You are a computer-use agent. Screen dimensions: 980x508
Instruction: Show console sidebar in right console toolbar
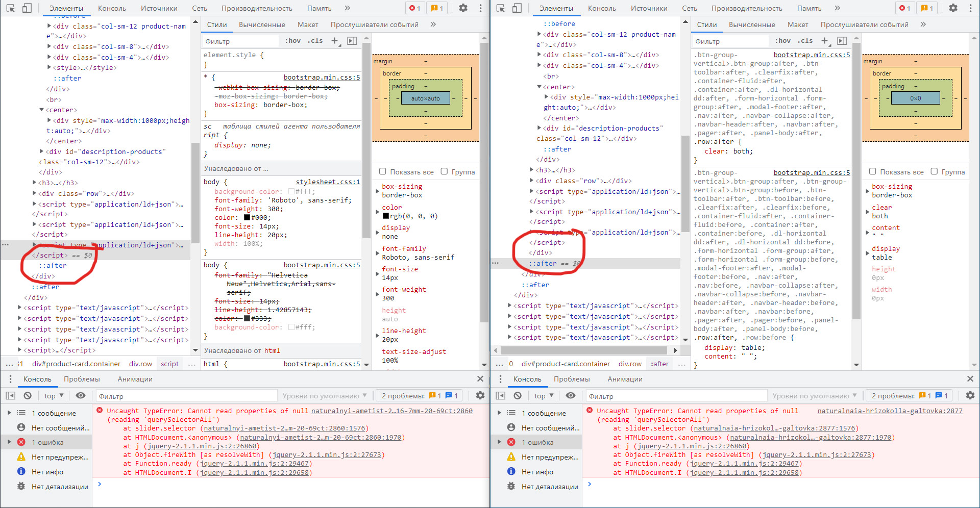click(501, 396)
